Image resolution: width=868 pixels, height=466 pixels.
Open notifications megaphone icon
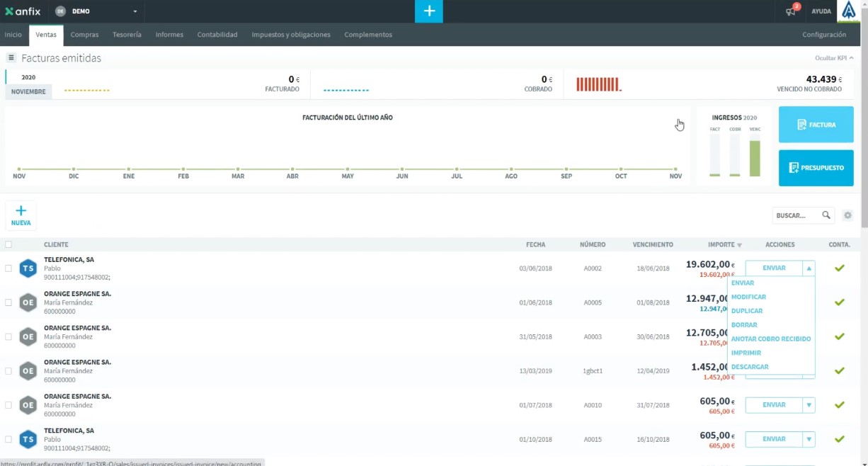(791, 11)
